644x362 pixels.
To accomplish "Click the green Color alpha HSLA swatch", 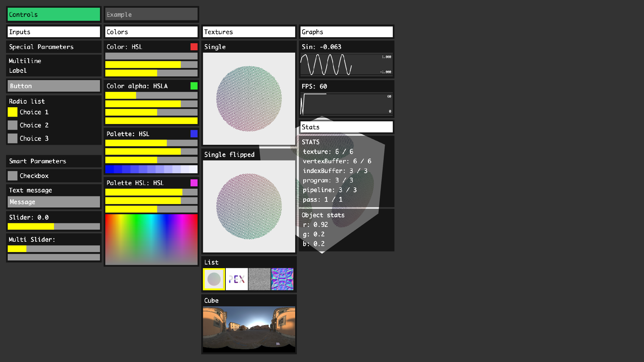I will (194, 86).
